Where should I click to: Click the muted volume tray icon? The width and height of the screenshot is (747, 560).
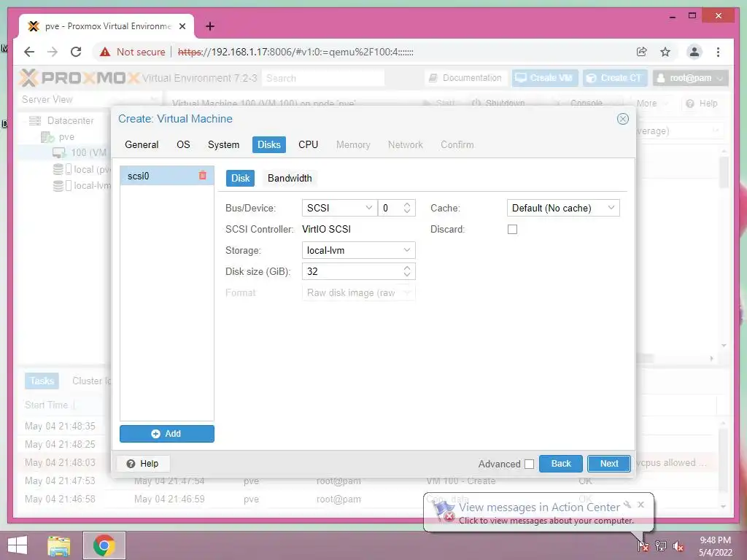tap(678, 546)
